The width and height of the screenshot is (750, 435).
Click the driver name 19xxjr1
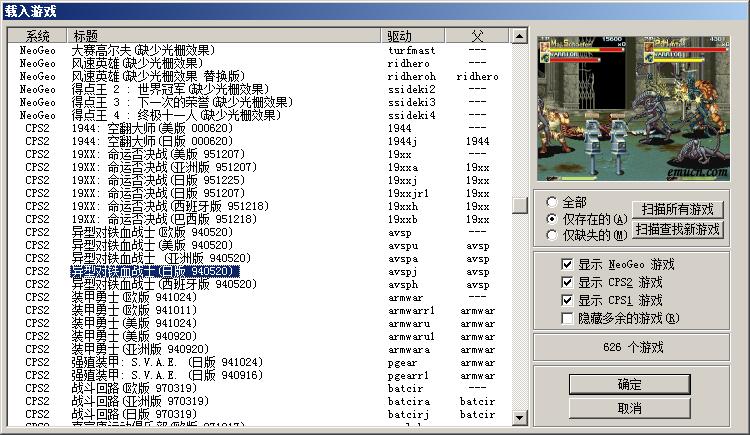coord(408,193)
